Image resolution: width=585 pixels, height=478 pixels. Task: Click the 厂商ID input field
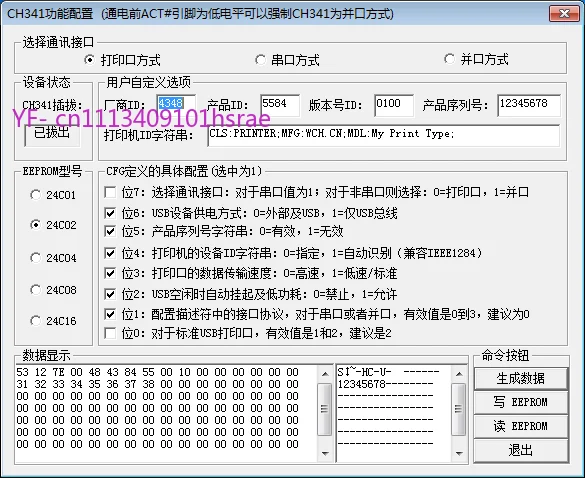pos(176,105)
